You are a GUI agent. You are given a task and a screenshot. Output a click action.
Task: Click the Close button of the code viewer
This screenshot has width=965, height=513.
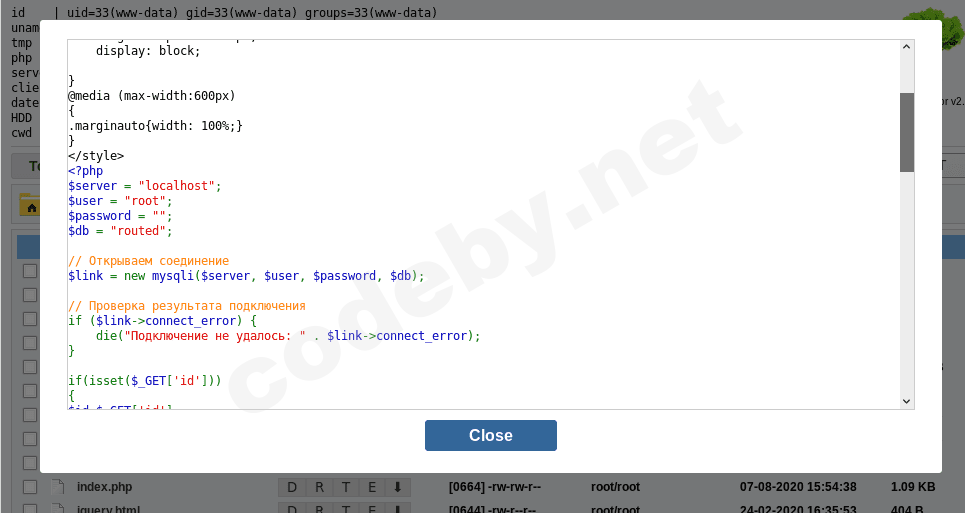tap(491, 435)
